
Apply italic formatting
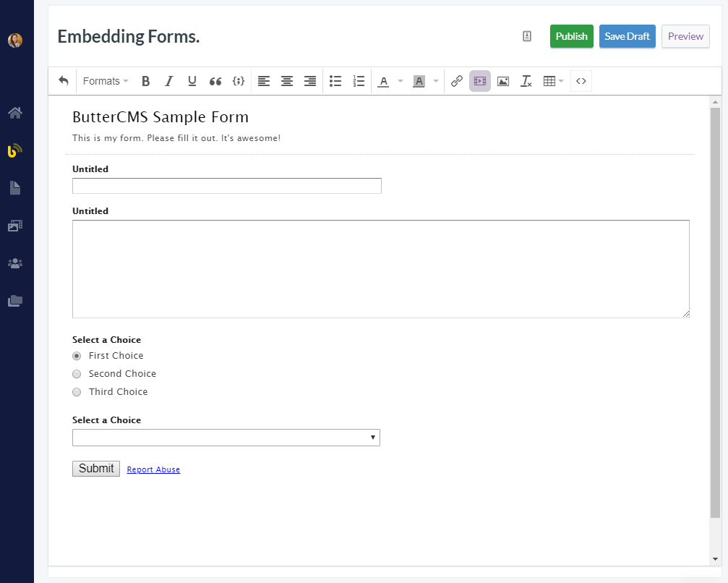point(169,81)
